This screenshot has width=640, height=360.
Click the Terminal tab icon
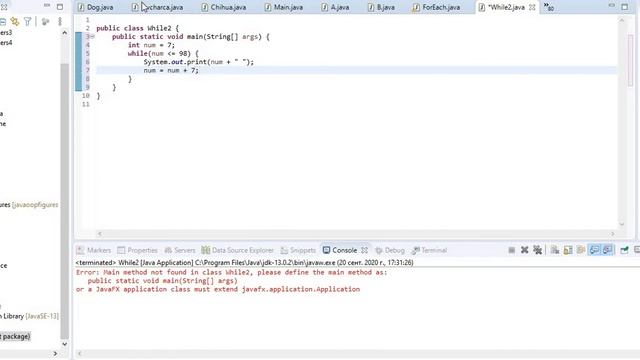(416, 250)
